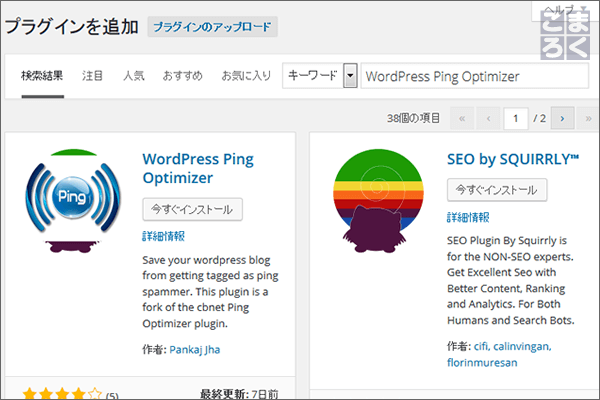Click the Ping Optimizer description text
The width and height of the screenshot is (600, 400).
coord(210,292)
